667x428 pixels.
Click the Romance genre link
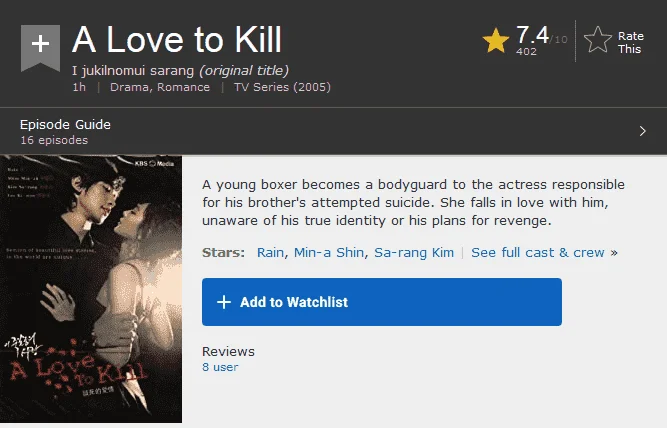pos(183,87)
